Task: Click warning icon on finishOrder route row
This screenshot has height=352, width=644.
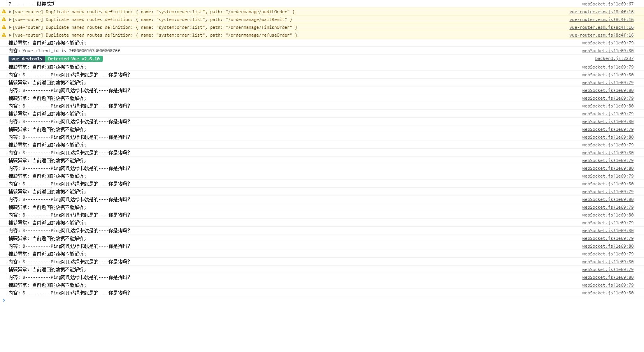Action: coord(4,27)
